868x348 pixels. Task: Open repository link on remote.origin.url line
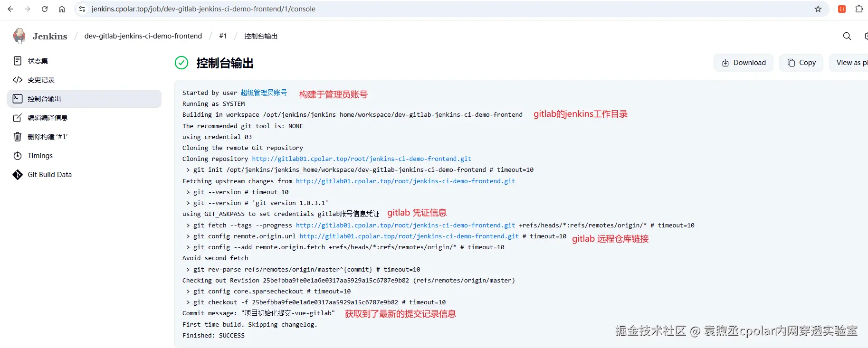pos(409,236)
